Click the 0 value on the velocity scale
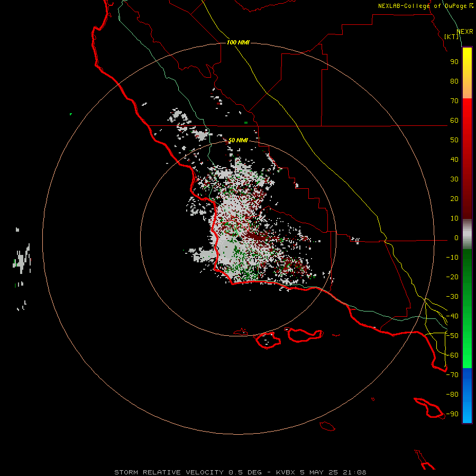The width and height of the screenshot is (476, 476). [x=456, y=238]
